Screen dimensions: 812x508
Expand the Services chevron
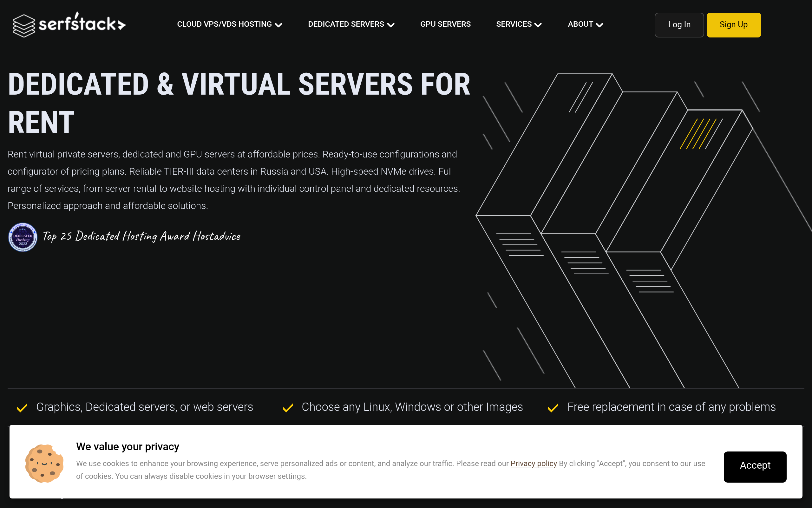coord(538,25)
